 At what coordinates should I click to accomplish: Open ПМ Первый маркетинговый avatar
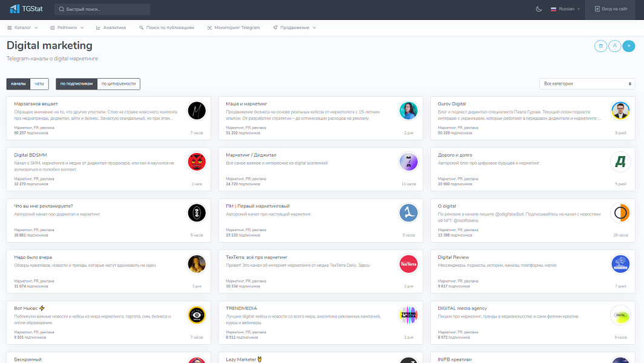click(x=408, y=213)
